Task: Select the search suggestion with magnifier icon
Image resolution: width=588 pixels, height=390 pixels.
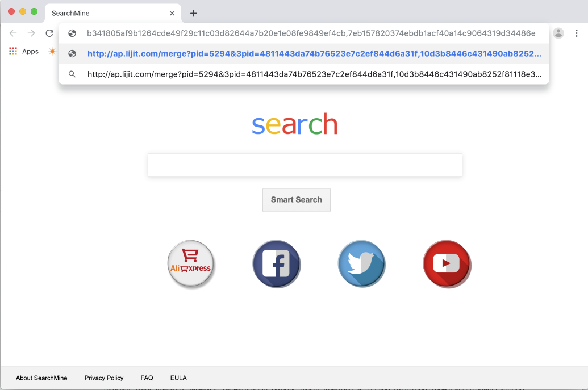Action: point(304,74)
